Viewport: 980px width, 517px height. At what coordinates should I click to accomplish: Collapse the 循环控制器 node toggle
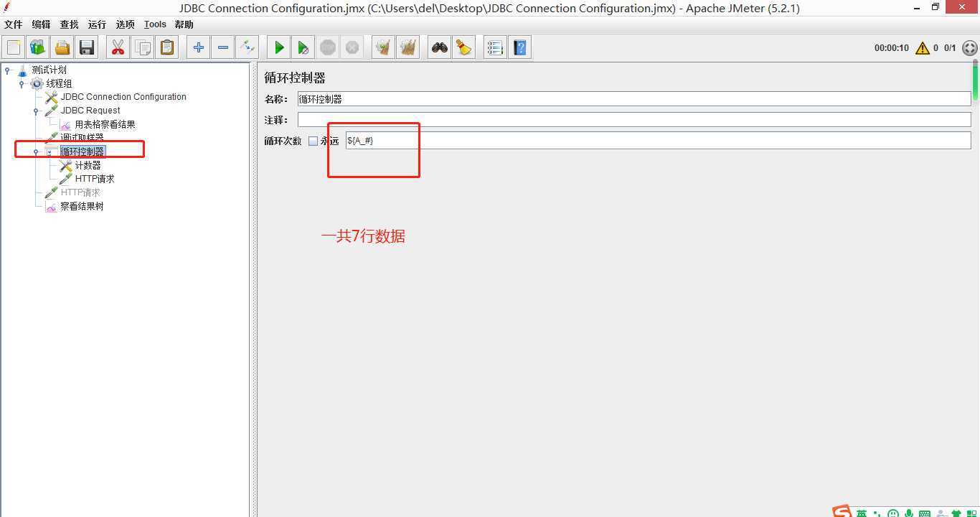click(x=36, y=152)
